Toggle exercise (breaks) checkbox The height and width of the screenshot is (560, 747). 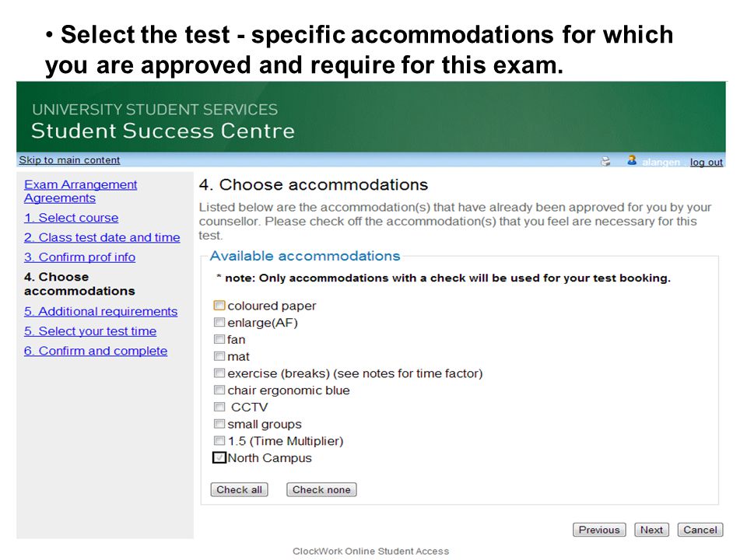(219, 373)
